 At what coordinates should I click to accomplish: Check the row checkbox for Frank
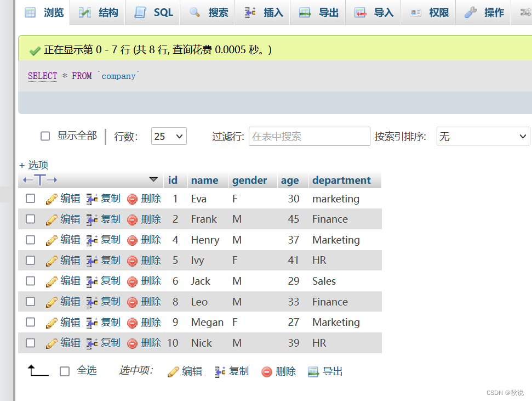click(x=31, y=219)
